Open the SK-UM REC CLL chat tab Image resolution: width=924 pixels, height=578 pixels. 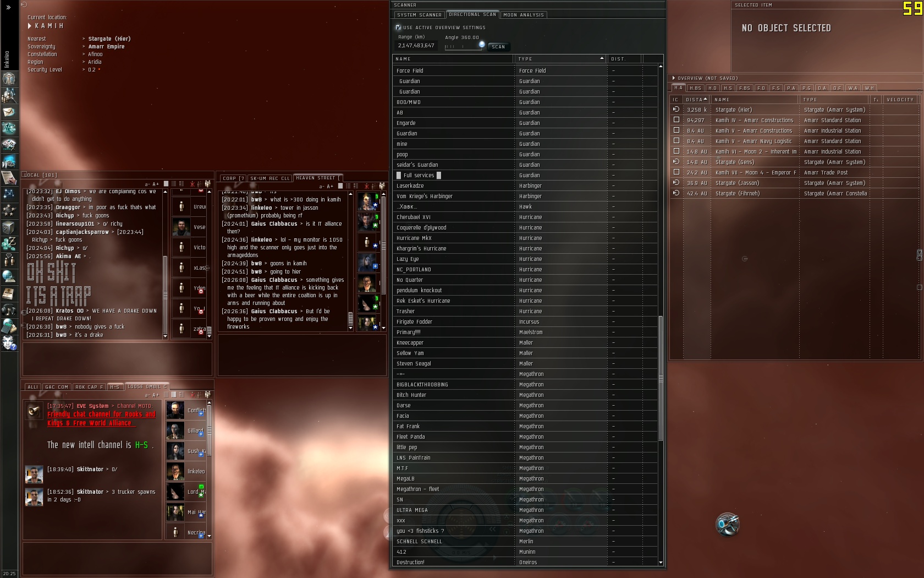[x=270, y=178]
